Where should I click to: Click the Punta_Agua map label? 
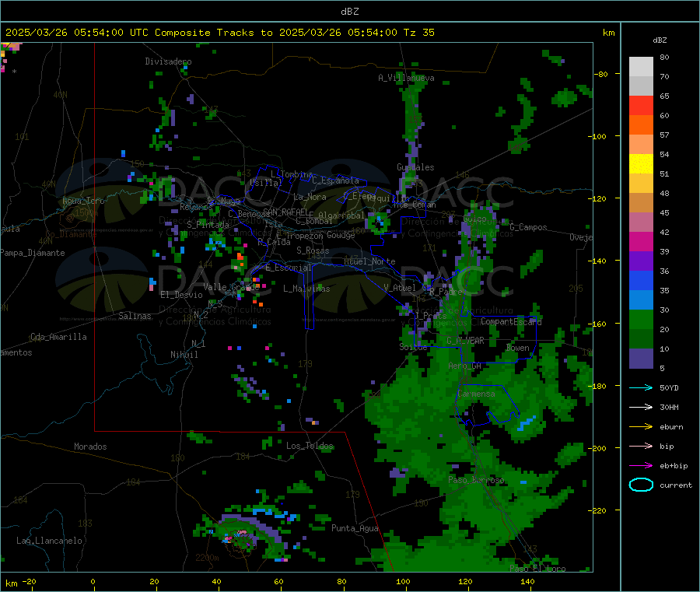point(355,528)
